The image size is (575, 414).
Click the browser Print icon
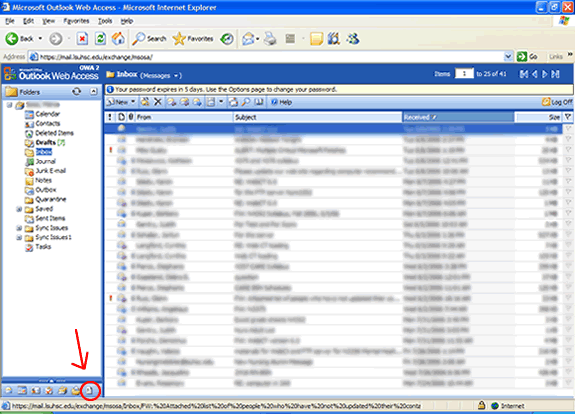(270, 38)
